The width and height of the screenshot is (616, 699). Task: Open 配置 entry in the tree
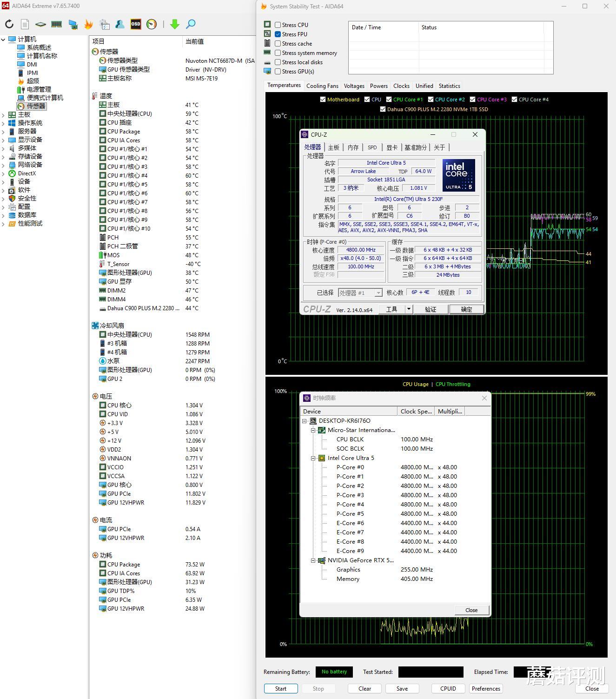[24, 206]
